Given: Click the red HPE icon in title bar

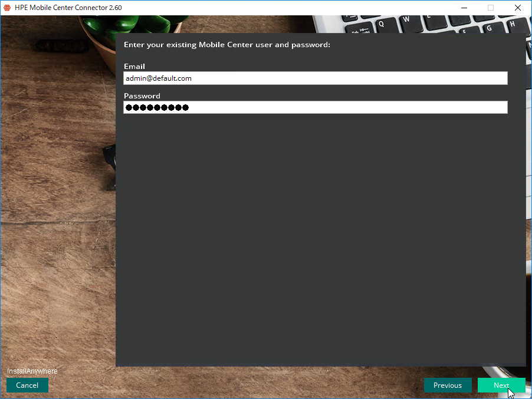Looking at the screenshot, I should point(7,8).
